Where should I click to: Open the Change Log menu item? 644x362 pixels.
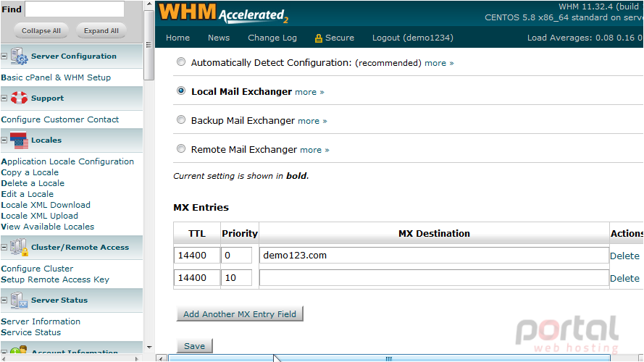(272, 38)
